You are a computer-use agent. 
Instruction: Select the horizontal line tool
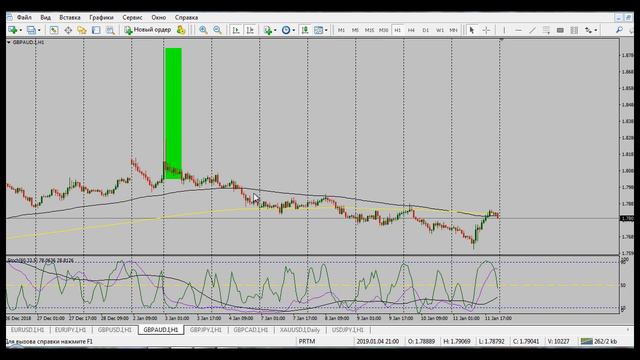518,30
